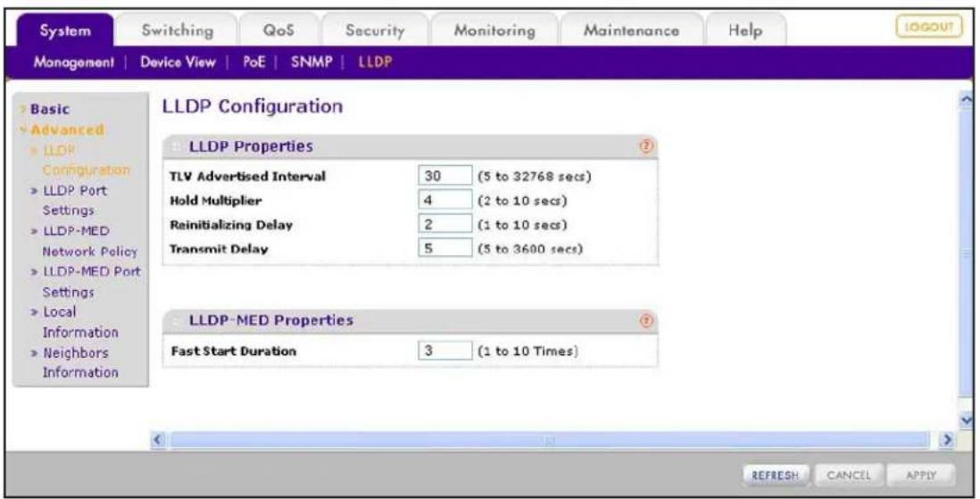The image size is (980, 499).
Task: Open LLDP-MED Network Policy in sidebar
Action: (x=89, y=241)
